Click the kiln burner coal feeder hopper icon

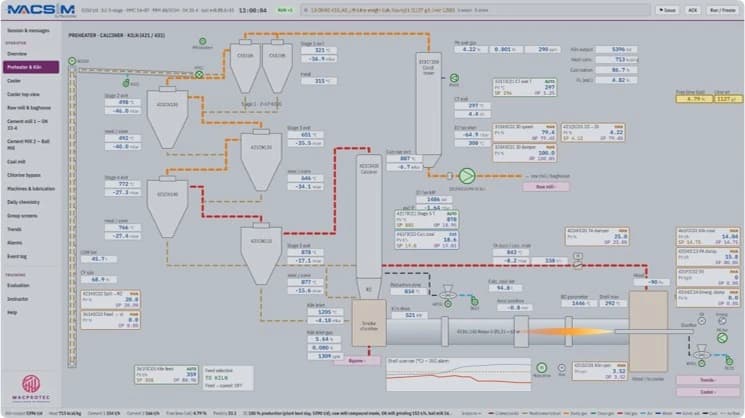click(x=701, y=351)
